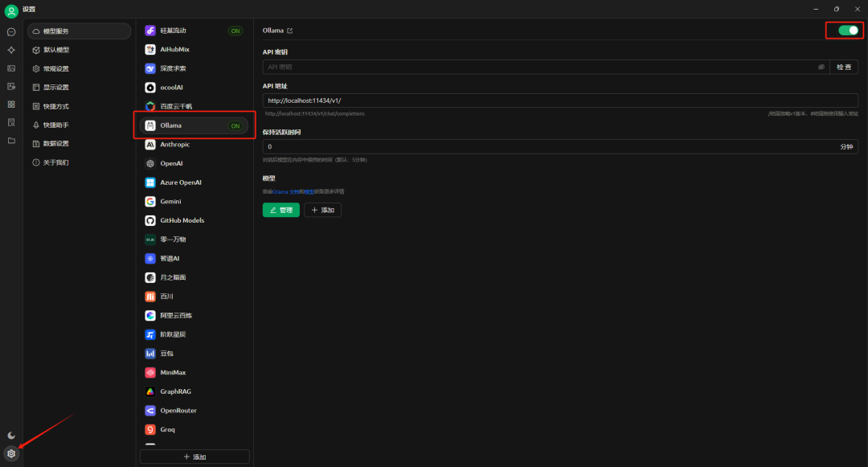868x467 pixels.
Task: Open Ollama website via external link icon
Action: click(x=289, y=31)
